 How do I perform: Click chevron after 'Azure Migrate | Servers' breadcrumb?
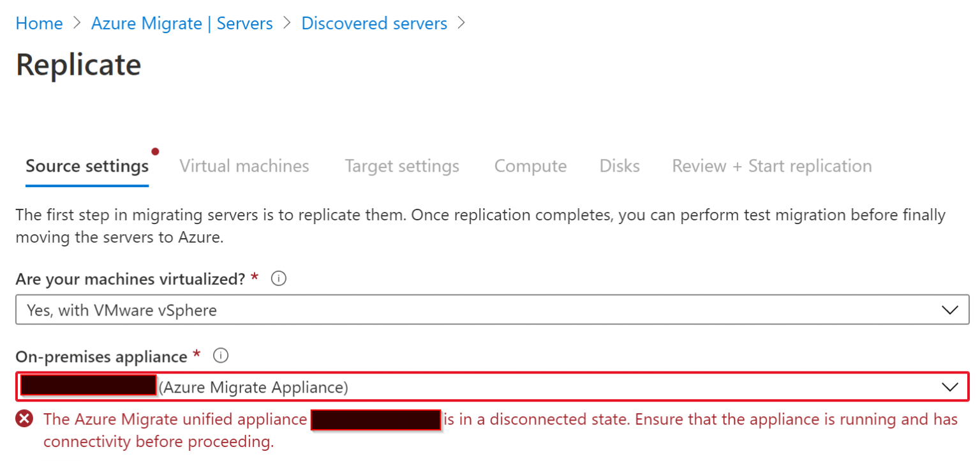click(287, 24)
